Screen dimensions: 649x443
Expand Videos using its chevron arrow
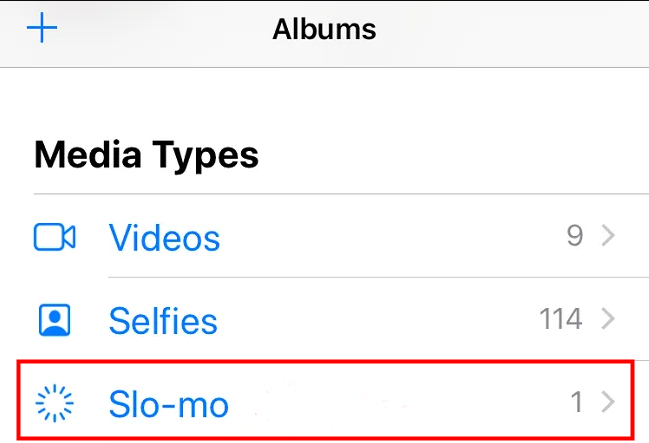pyautogui.click(x=608, y=235)
